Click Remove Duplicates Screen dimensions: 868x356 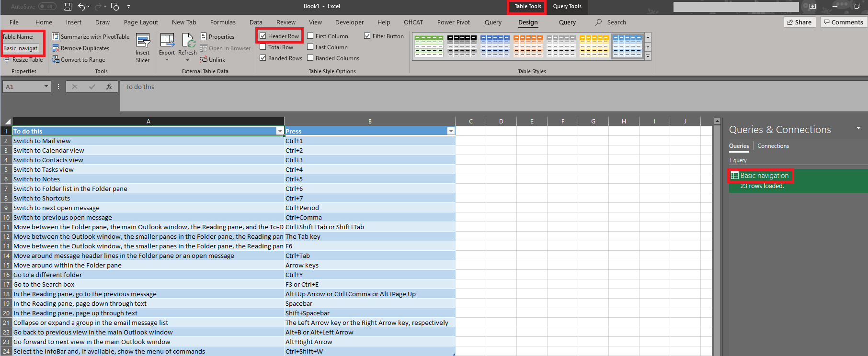pyautogui.click(x=80, y=48)
